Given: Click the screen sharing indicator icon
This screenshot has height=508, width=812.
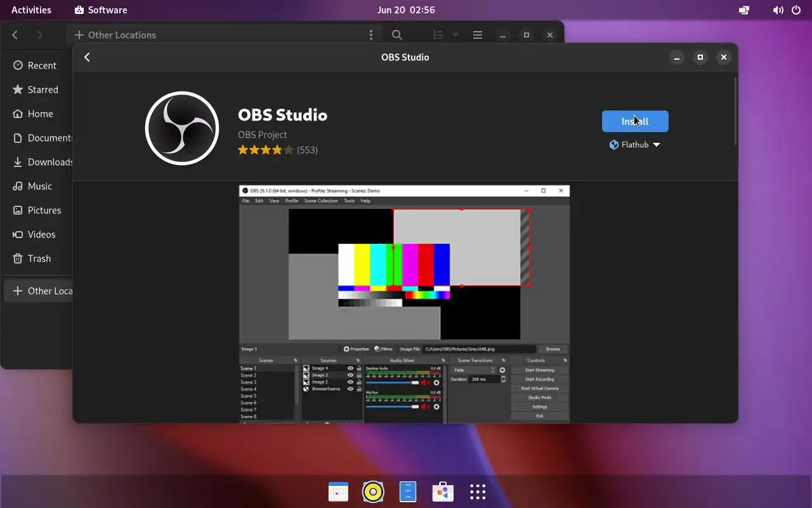Looking at the screenshot, I should (x=744, y=10).
